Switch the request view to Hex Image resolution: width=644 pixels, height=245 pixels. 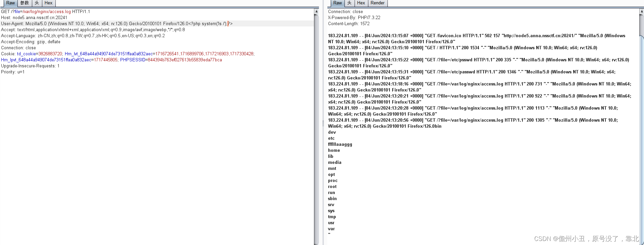48,3
